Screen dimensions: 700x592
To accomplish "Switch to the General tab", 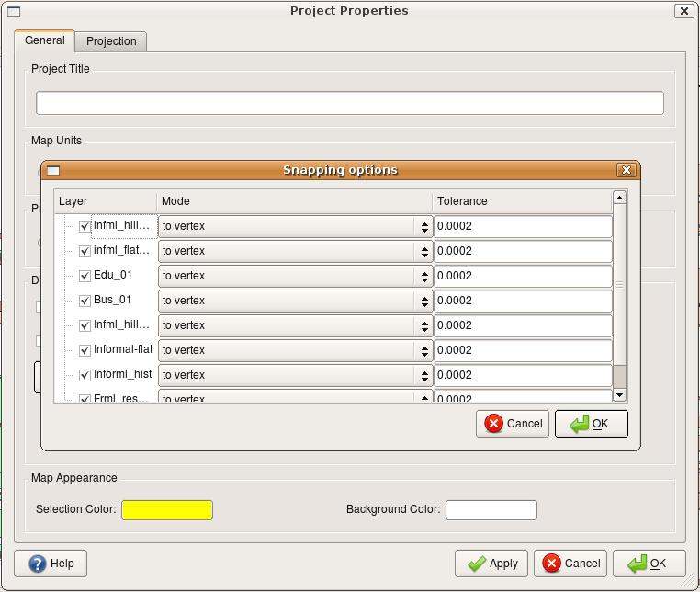I will point(44,40).
